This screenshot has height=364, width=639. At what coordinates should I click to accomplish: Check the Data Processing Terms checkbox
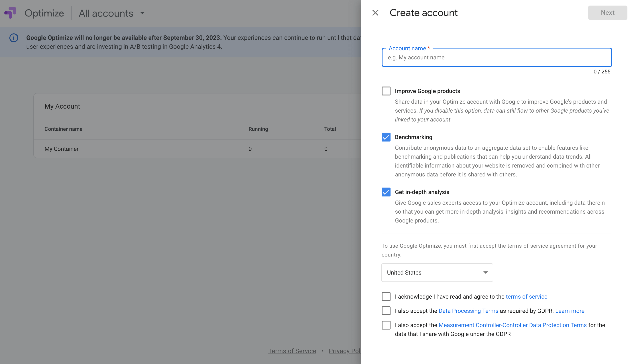pos(386,311)
